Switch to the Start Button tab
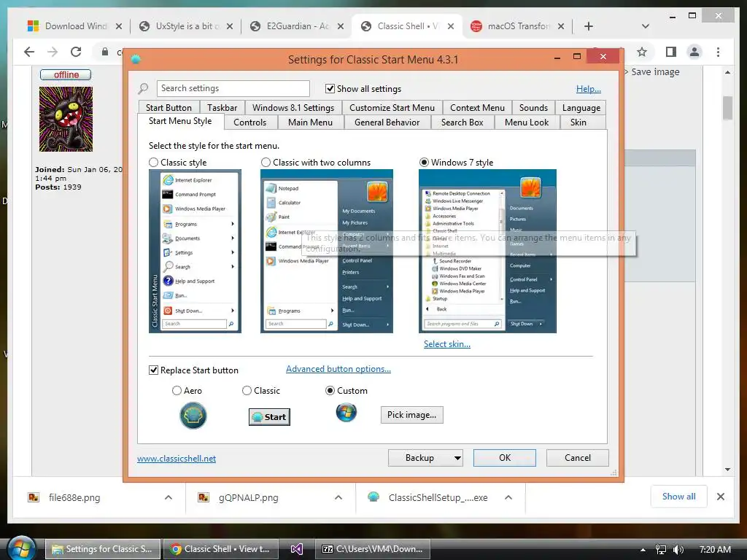 169,108
